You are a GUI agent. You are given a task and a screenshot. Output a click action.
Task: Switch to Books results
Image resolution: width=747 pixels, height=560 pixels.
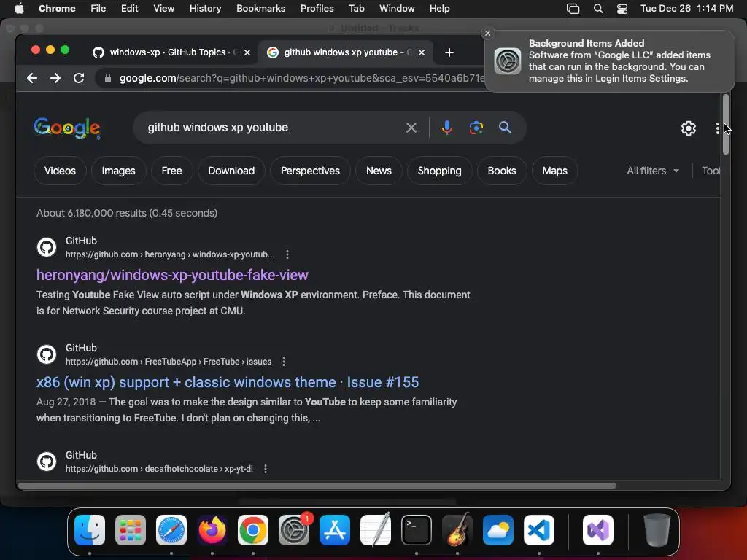502,171
